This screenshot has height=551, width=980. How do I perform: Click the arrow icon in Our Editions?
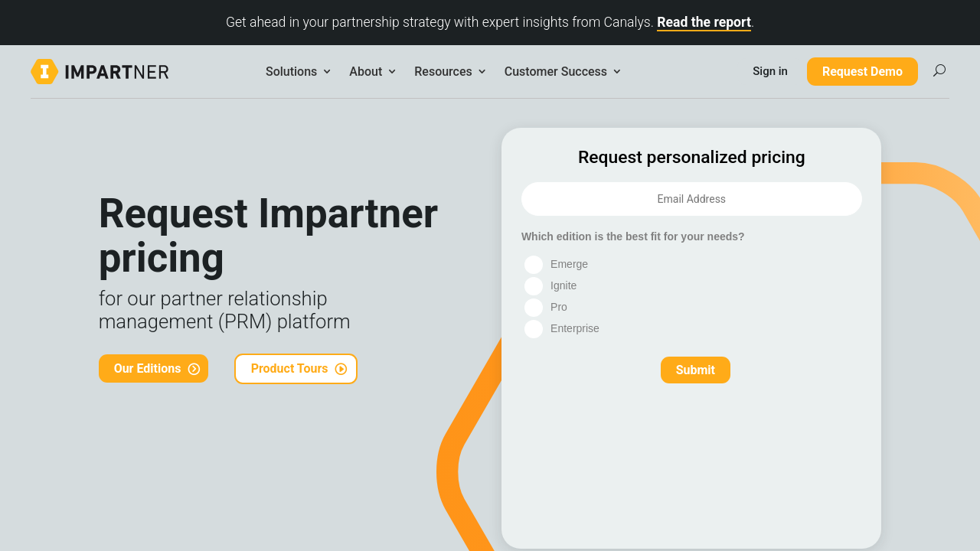click(x=194, y=369)
